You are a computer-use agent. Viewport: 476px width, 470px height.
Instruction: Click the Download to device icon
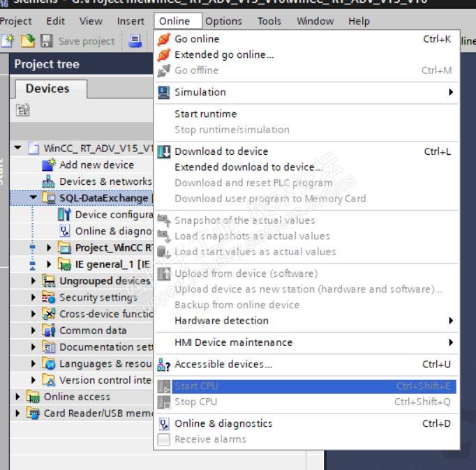(164, 151)
